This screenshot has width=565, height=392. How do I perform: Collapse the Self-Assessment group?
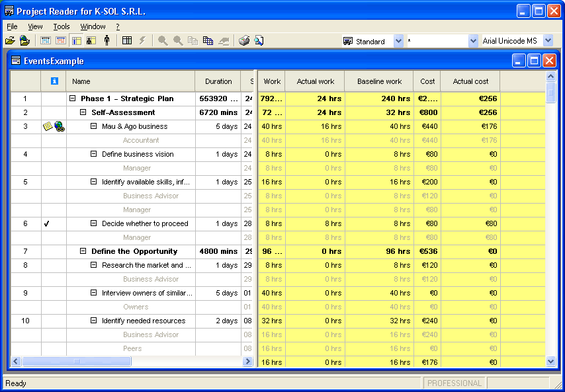pos(83,112)
